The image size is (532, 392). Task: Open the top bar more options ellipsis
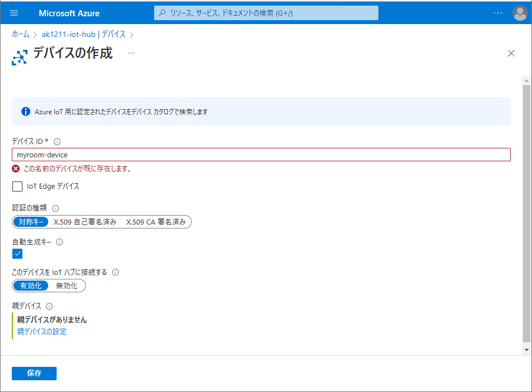point(497,13)
